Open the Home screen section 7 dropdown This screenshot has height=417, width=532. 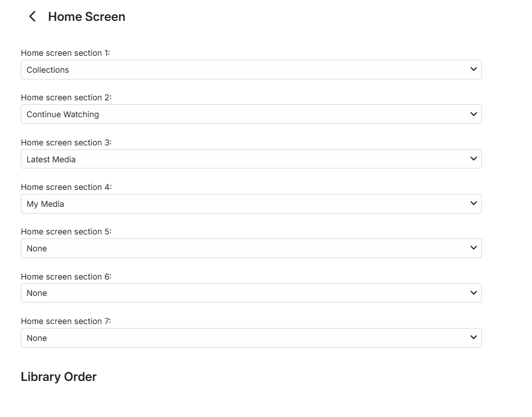point(251,338)
